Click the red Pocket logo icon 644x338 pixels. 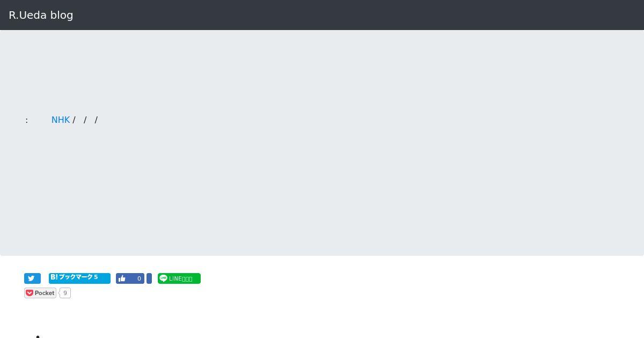pos(30,293)
